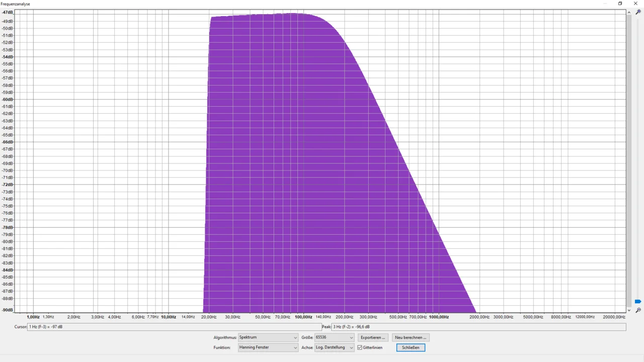This screenshot has width=644, height=362.
Task: Minimize the Frequenzanalyse window
Action: [605, 4]
